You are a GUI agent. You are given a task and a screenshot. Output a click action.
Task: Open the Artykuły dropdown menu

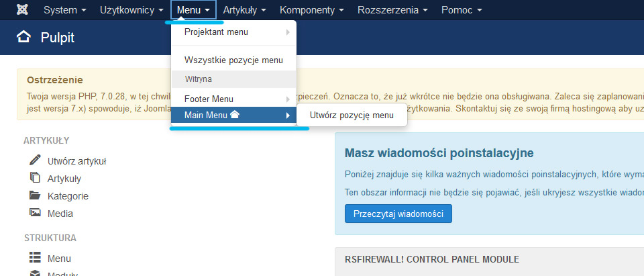(x=244, y=10)
